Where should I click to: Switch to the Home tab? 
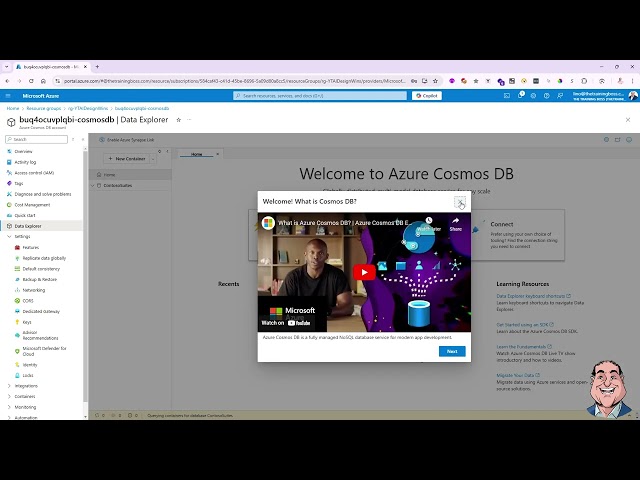coord(196,154)
